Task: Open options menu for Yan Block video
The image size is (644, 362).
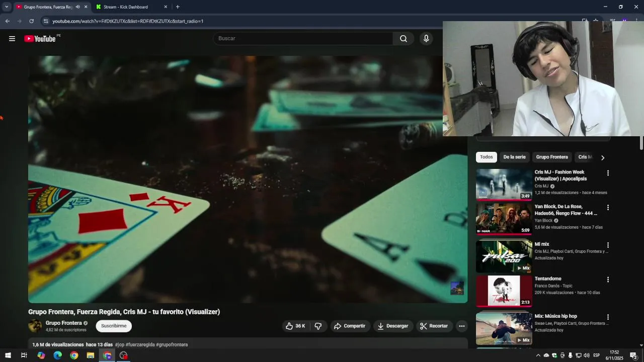Action: [608, 207]
